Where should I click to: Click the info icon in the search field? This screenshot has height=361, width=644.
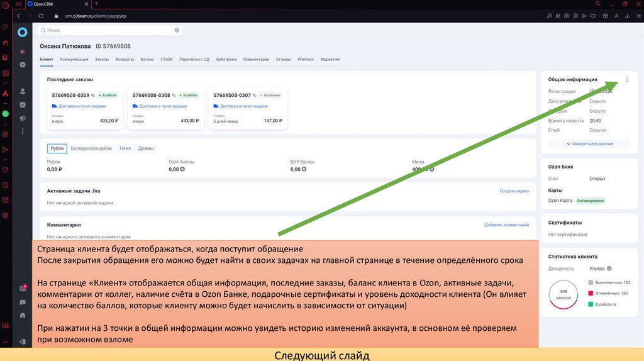pos(177,30)
